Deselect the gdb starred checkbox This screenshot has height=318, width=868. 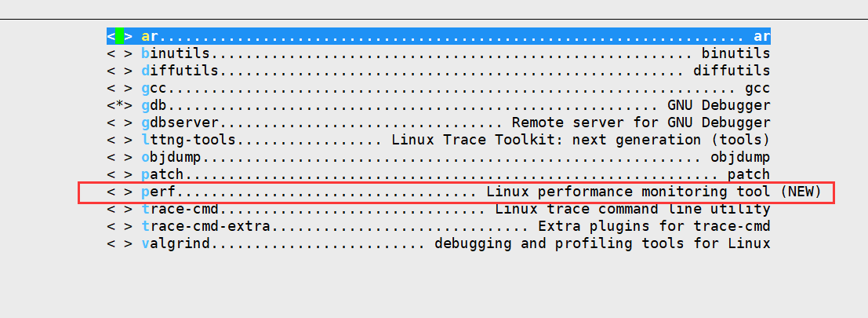tap(119, 105)
